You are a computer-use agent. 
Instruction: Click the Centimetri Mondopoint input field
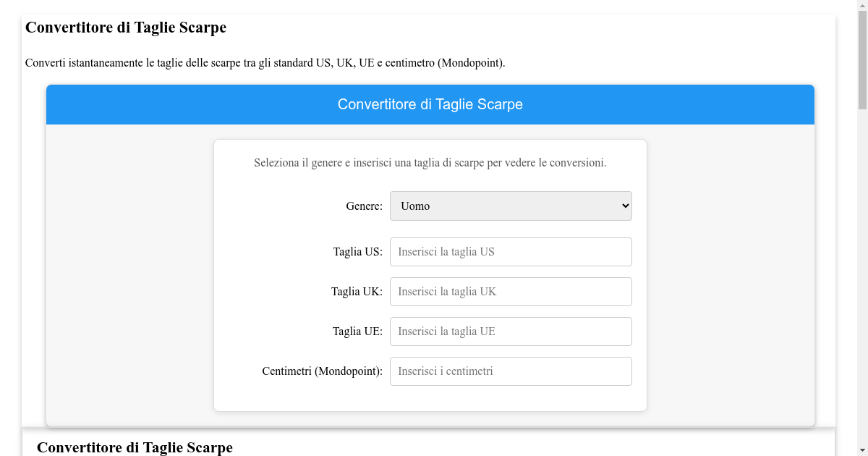[x=510, y=371]
